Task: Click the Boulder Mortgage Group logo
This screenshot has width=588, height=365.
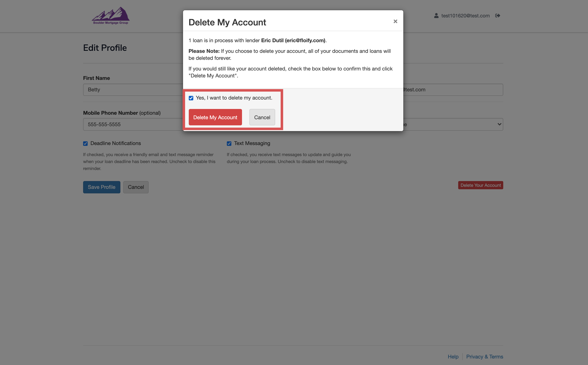Action: click(x=111, y=15)
